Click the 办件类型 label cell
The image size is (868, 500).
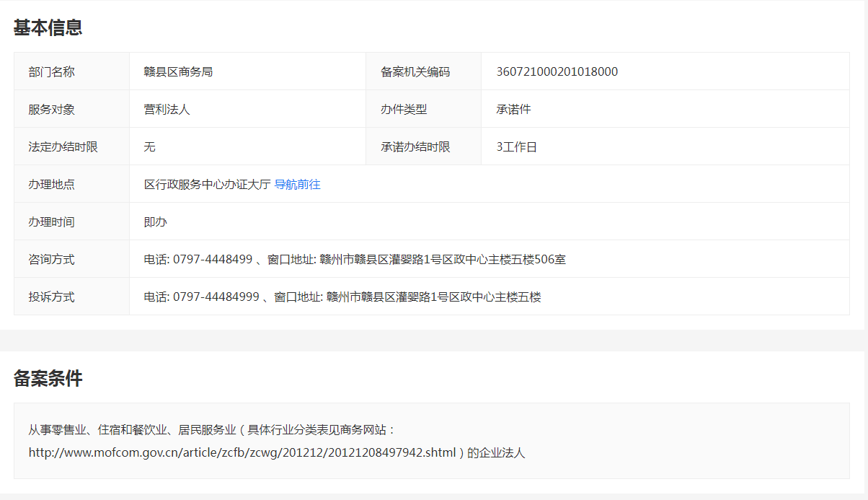[x=423, y=109]
